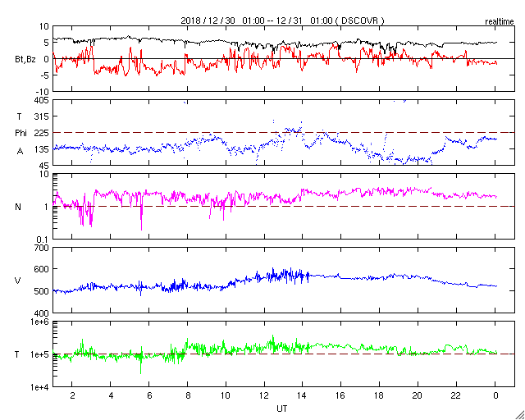Click the '225' Phi tick label
This screenshot has height=420, width=525.
tap(43, 134)
